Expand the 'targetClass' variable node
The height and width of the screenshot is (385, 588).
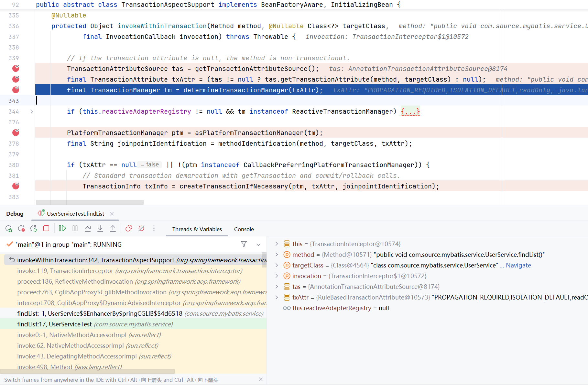point(277,265)
